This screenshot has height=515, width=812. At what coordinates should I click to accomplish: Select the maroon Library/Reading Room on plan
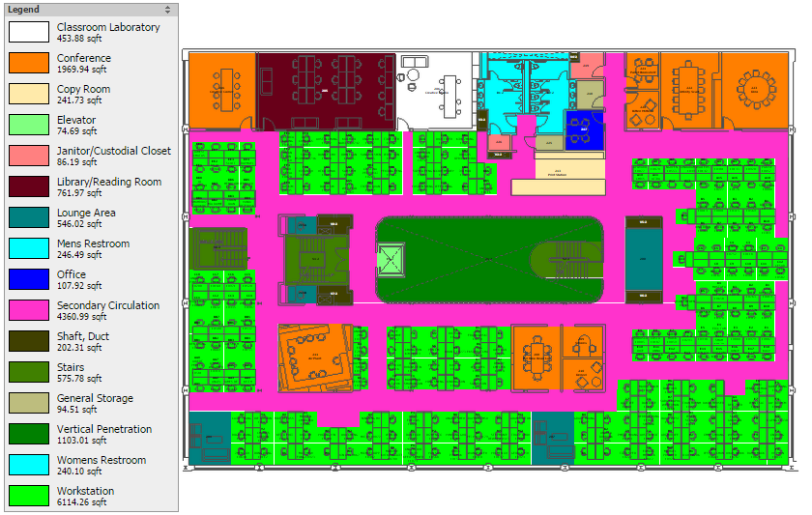[327, 91]
